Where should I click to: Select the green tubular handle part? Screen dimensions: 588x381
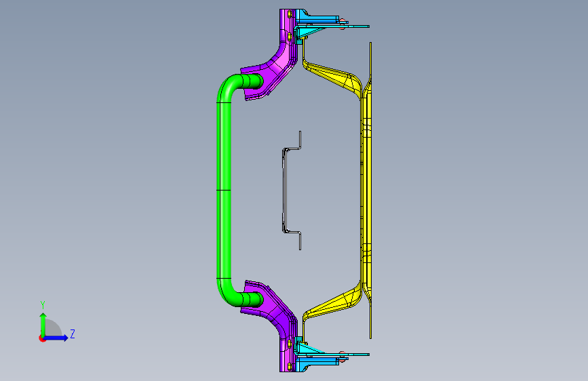(x=224, y=190)
